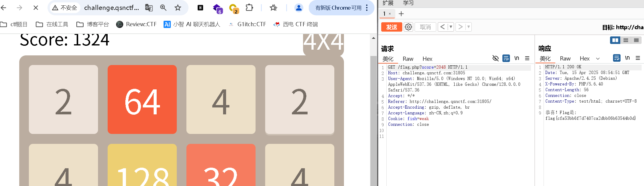This screenshot has width=644, height=186.
Task: Stop loading the page
Action: click(x=35, y=8)
